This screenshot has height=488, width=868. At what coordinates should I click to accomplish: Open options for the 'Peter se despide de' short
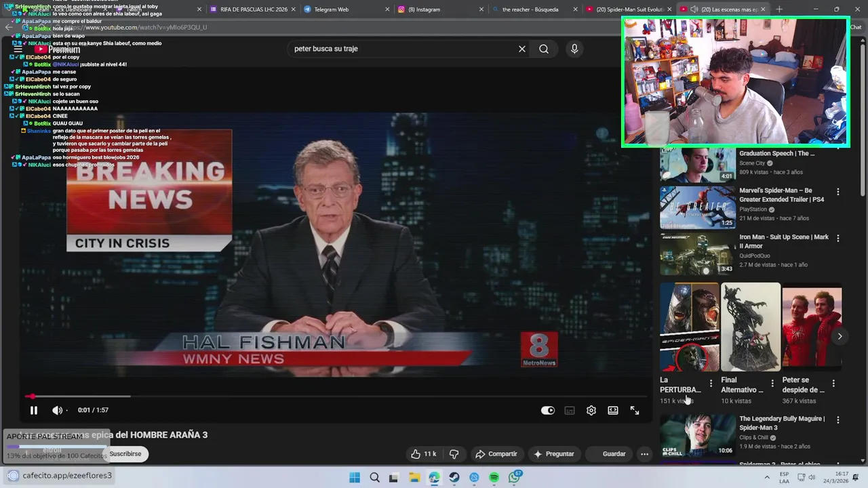[x=833, y=384]
